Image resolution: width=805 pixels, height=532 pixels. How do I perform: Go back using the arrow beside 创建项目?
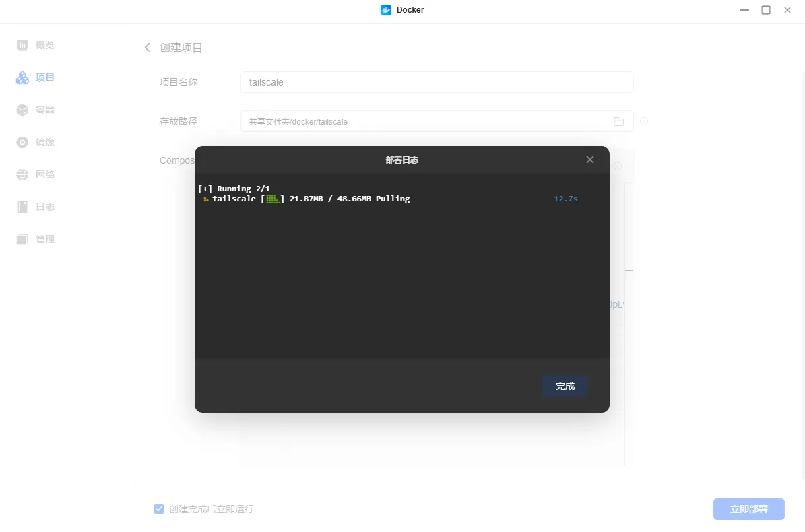click(x=148, y=48)
